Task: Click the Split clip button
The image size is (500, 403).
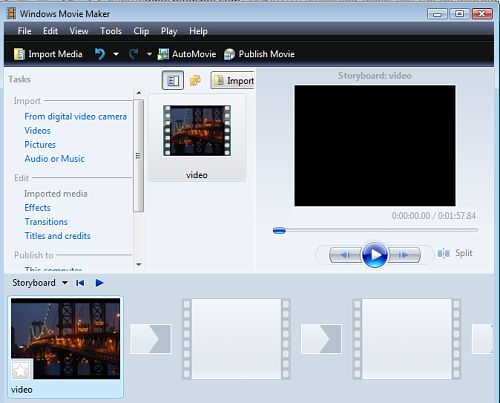Action: click(x=455, y=253)
